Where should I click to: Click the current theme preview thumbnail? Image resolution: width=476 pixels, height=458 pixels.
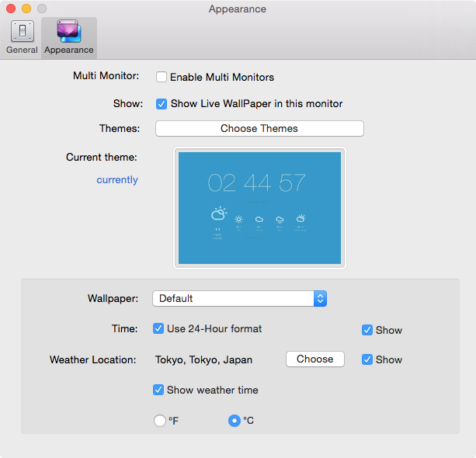pyautogui.click(x=259, y=208)
